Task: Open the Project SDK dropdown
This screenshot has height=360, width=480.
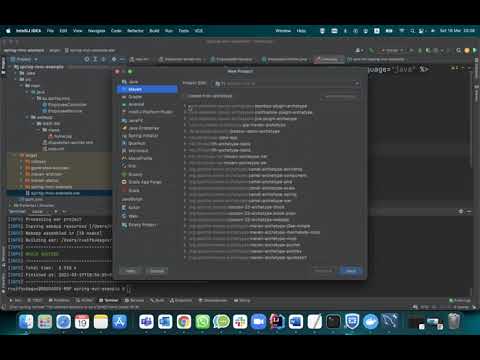Action: click(286, 83)
